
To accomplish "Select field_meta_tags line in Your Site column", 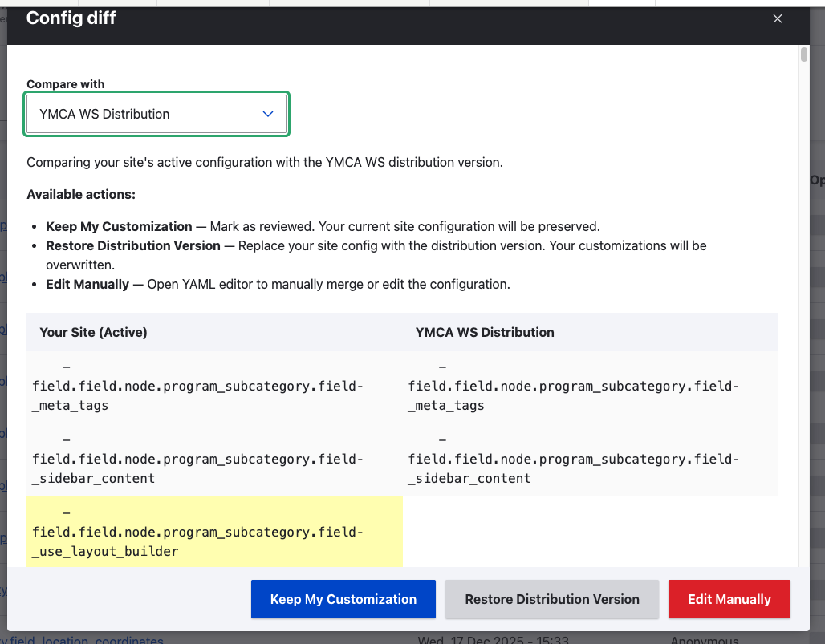I will point(197,387).
